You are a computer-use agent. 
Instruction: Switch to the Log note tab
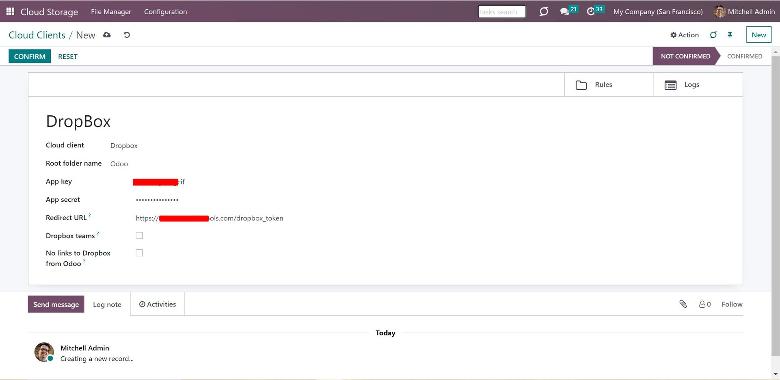(107, 304)
